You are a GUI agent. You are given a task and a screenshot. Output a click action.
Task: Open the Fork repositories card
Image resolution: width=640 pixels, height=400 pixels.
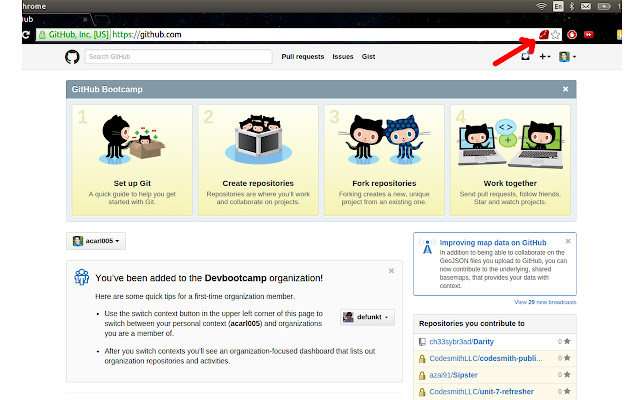[x=384, y=160]
